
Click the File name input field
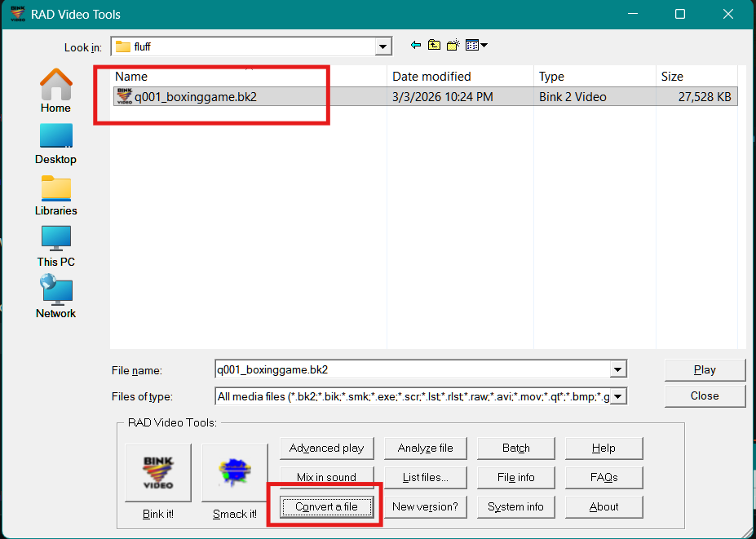412,369
